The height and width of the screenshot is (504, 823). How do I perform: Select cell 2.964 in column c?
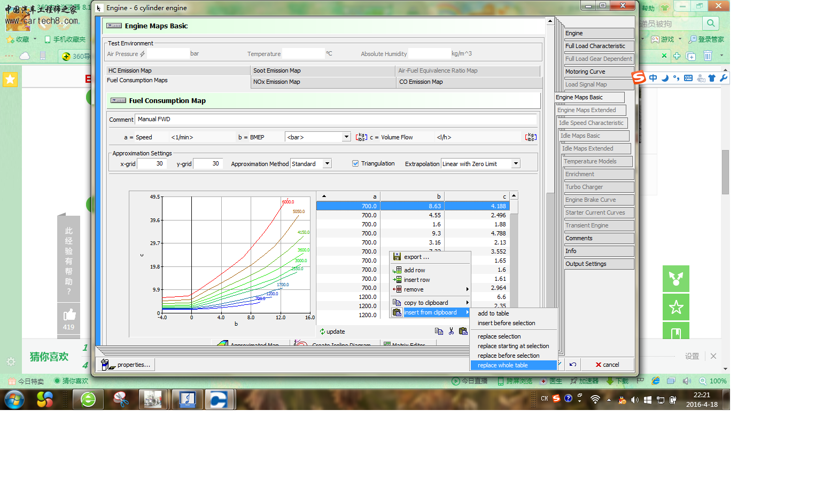477,288
